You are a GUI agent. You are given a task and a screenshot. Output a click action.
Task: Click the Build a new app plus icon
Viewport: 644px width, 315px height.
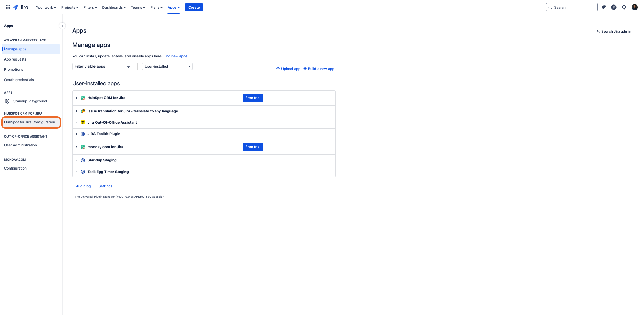point(305,68)
